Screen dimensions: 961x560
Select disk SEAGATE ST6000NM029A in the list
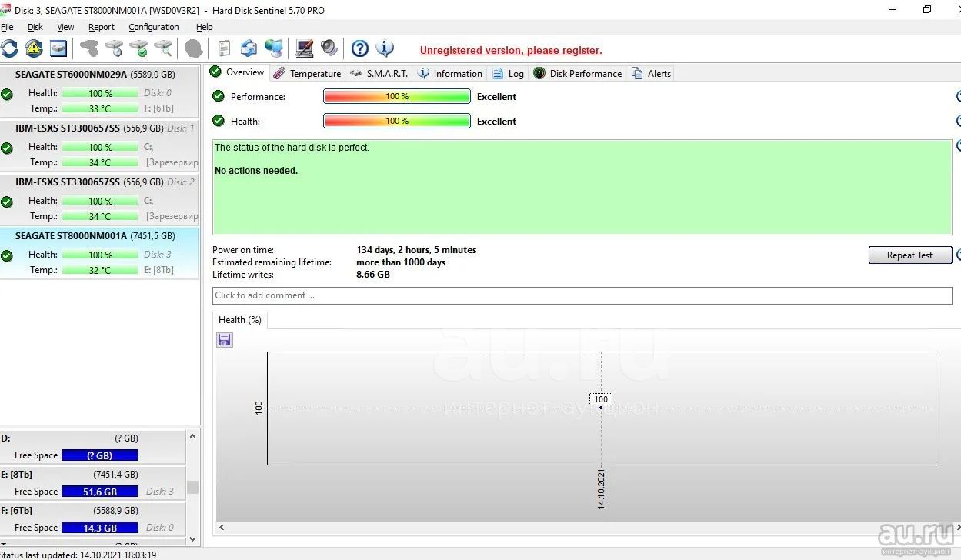[x=99, y=92]
